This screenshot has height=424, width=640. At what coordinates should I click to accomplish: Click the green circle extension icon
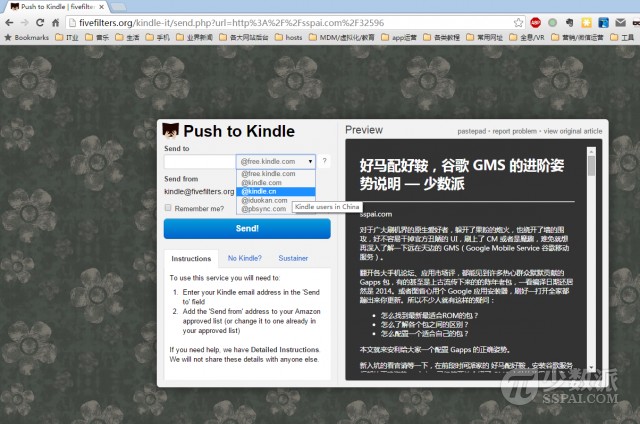[552, 22]
